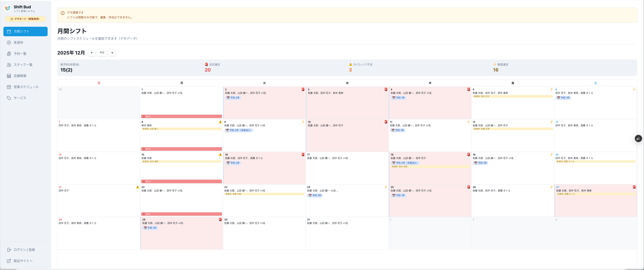Click the 今日 button to jump to today
Viewport: 644px width, 270px height.
102,53
